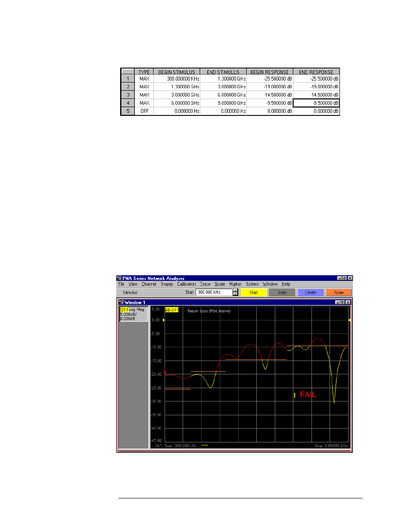Click the OFF type cell in row 5
The height and width of the screenshot is (532, 411).
(x=144, y=111)
